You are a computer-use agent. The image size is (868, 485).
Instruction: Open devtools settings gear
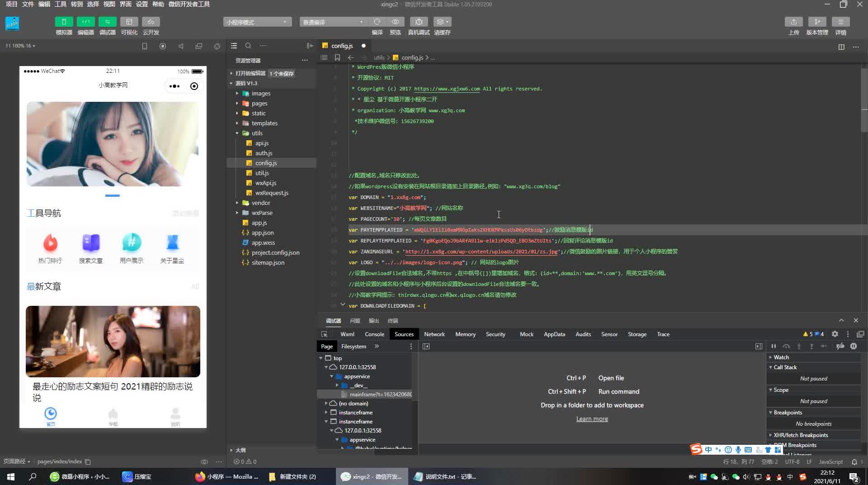pos(835,334)
